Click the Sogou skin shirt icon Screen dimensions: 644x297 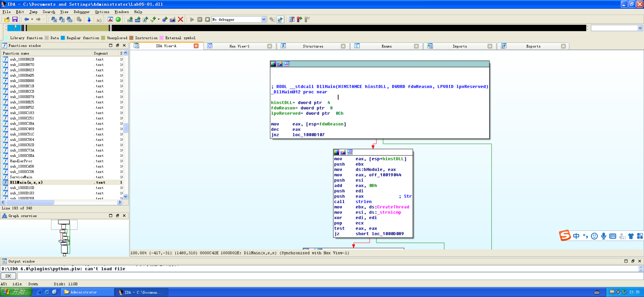[631, 236]
